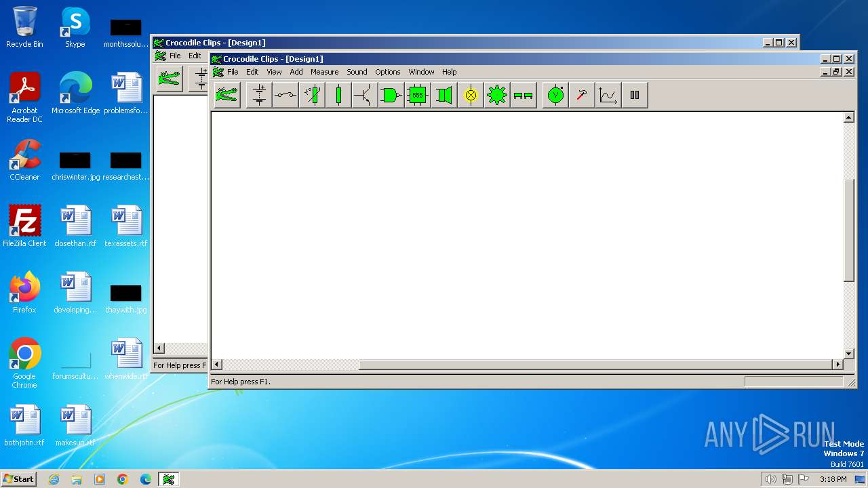Open the Sound menu
The image size is (868, 488).
(357, 72)
